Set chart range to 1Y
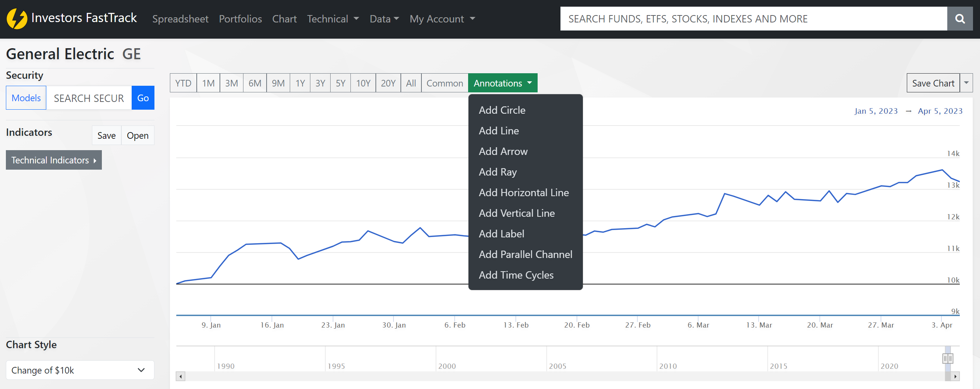This screenshot has height=389, width=980. coord(300,83)
